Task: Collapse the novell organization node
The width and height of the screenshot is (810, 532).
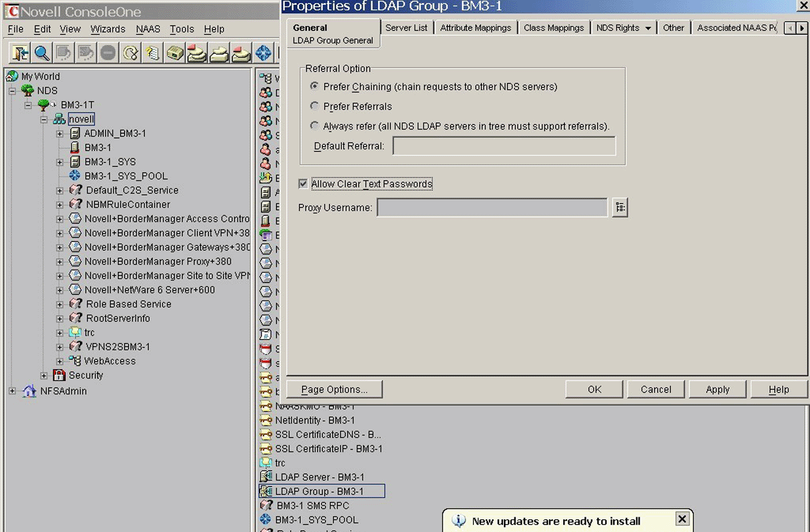Action: (44, 120)
